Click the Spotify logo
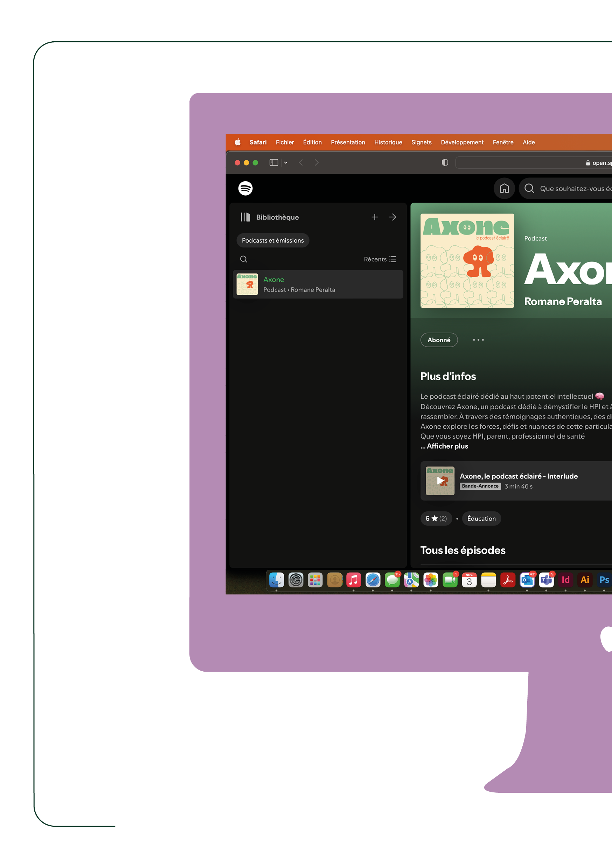 (245, 188)
